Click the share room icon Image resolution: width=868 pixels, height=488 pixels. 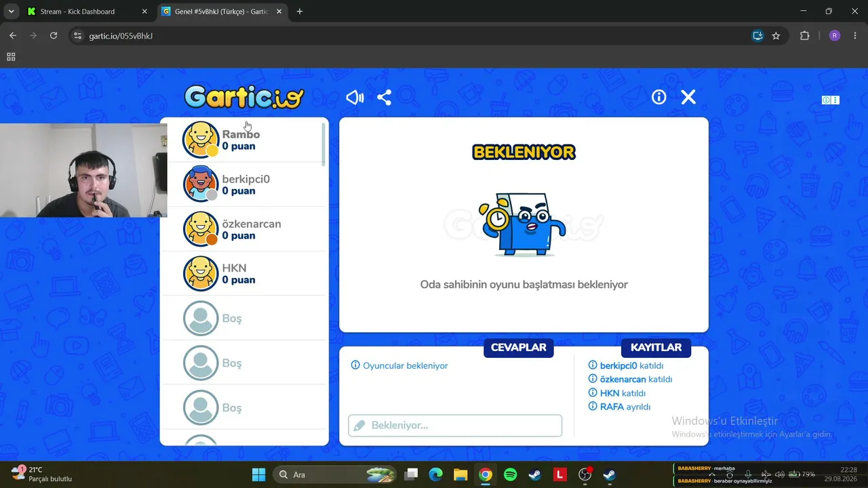click(384, 98)
